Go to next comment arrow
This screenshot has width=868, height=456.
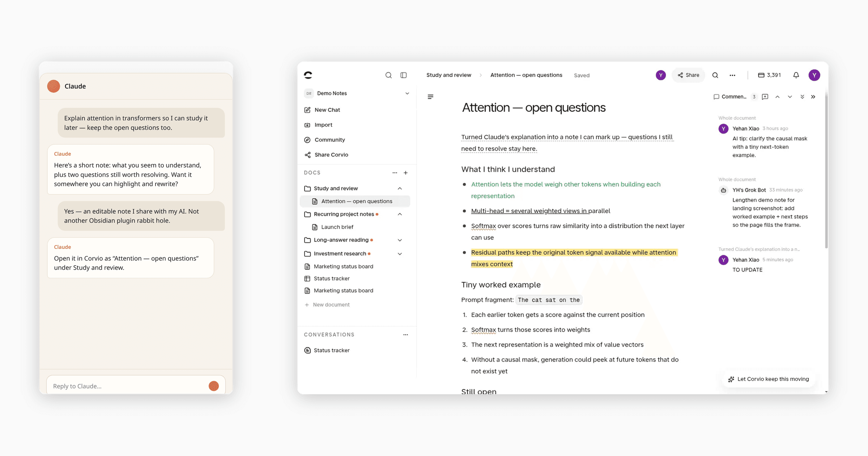(x=790, y=97)
